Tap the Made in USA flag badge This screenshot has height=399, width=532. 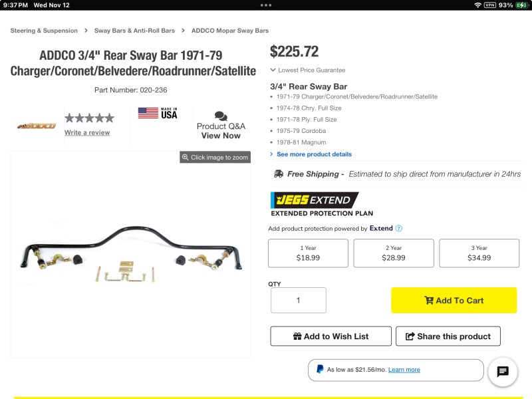[x=158, y=113]
